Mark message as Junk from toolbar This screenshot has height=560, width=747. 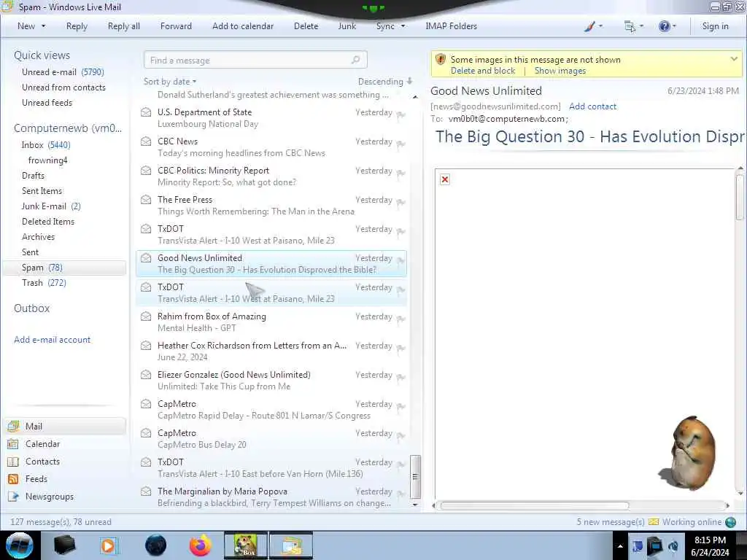pos(347,26)
